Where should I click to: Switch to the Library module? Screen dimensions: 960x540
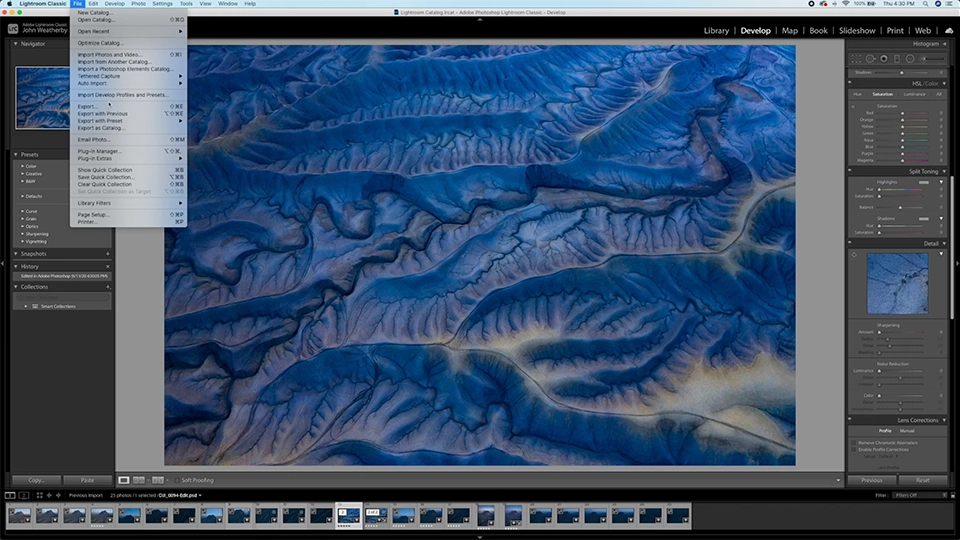tap(716, 31)
